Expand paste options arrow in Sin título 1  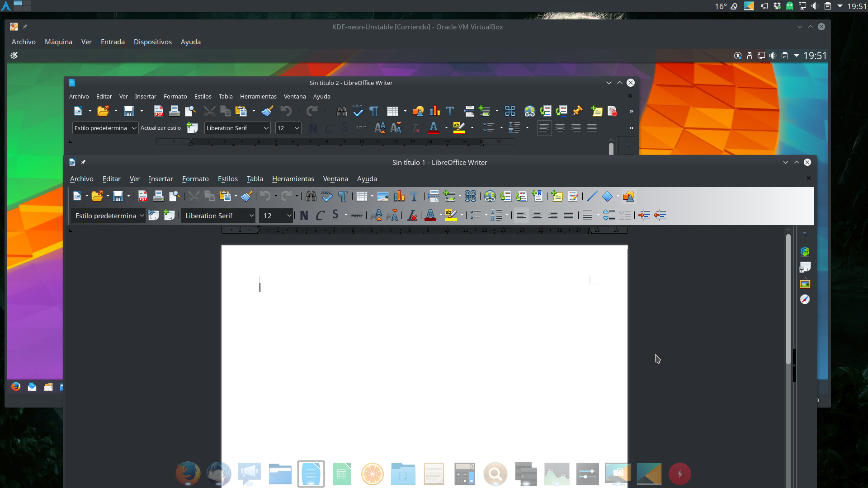(x=236, y=196)
